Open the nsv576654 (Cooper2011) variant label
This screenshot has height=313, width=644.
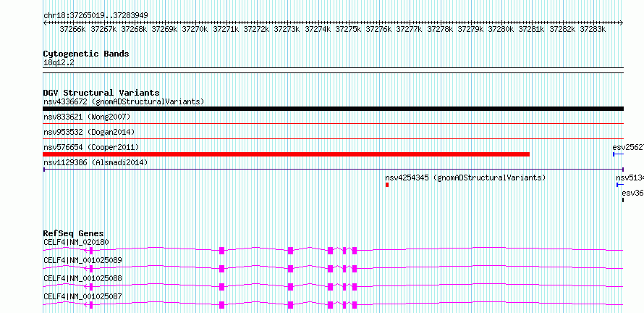point(91,148)
